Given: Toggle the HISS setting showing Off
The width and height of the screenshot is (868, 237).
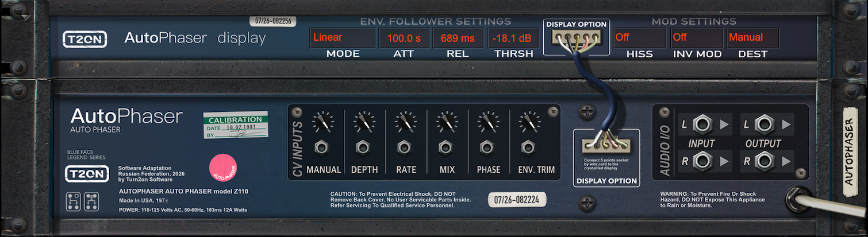Looking at the screenshot, I should coord(639,37).
